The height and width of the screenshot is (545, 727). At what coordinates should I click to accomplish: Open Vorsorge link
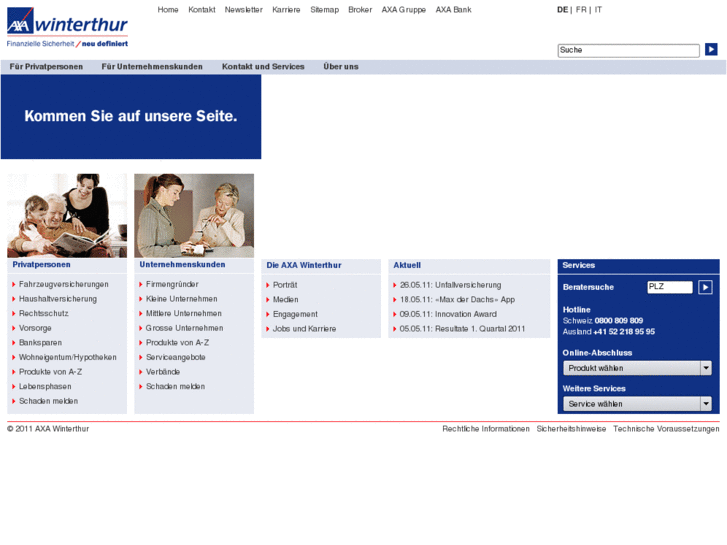click(x=35, y=328)
